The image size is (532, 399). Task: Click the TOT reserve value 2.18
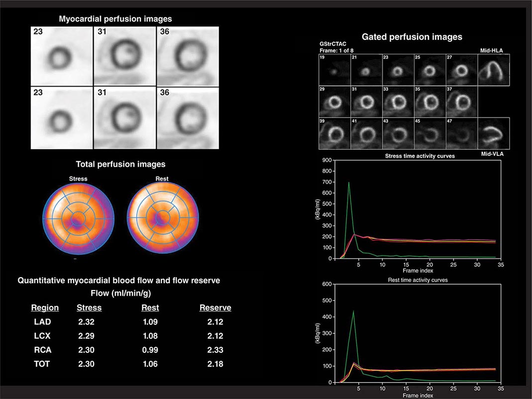pos(215,364)
